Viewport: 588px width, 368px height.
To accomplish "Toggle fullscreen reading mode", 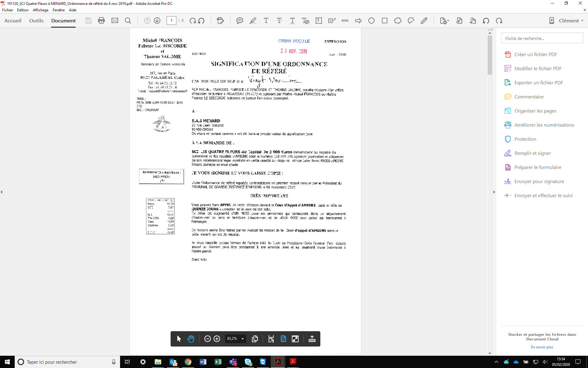I will (x=295, y=339).
